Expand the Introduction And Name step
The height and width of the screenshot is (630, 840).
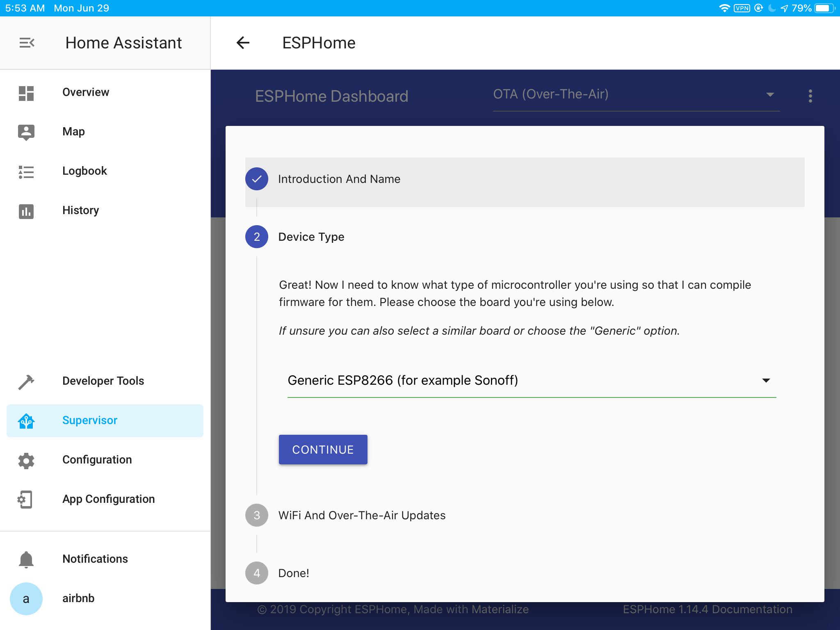(x=525, y=182)
